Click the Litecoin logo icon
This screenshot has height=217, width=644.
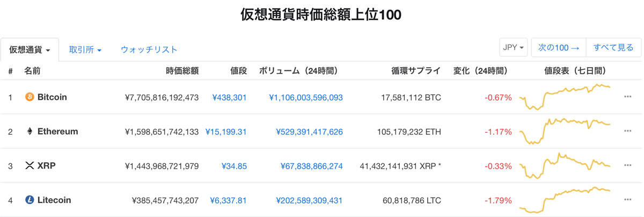[30, 200]
